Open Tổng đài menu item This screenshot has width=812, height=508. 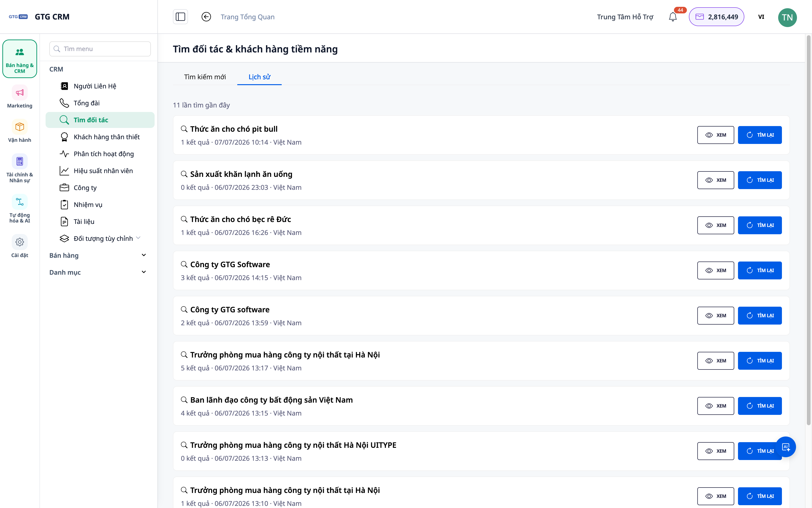point(100,103)
